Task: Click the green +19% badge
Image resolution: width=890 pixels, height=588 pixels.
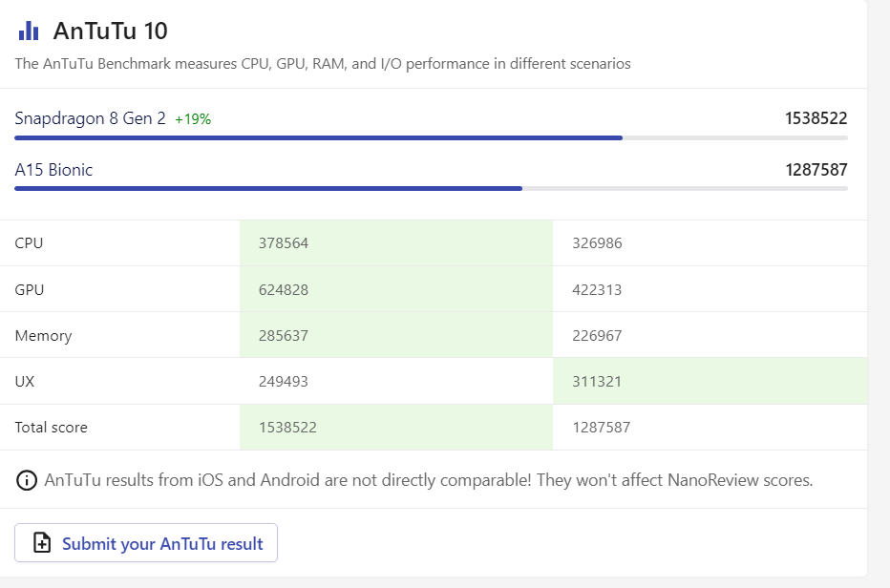Action: 193,119
